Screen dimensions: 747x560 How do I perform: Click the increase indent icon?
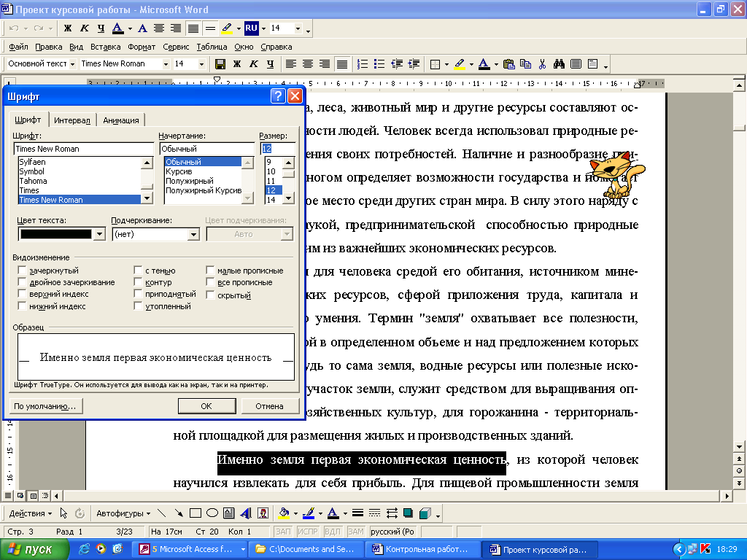pos(414,64)
